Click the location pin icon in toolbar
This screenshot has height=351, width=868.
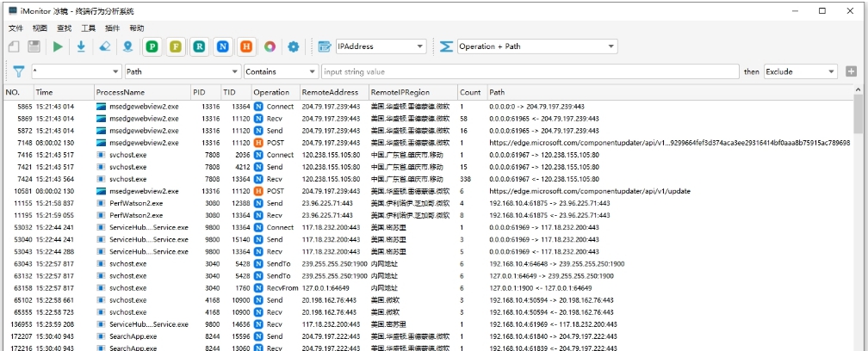click(x=128, y=46)
